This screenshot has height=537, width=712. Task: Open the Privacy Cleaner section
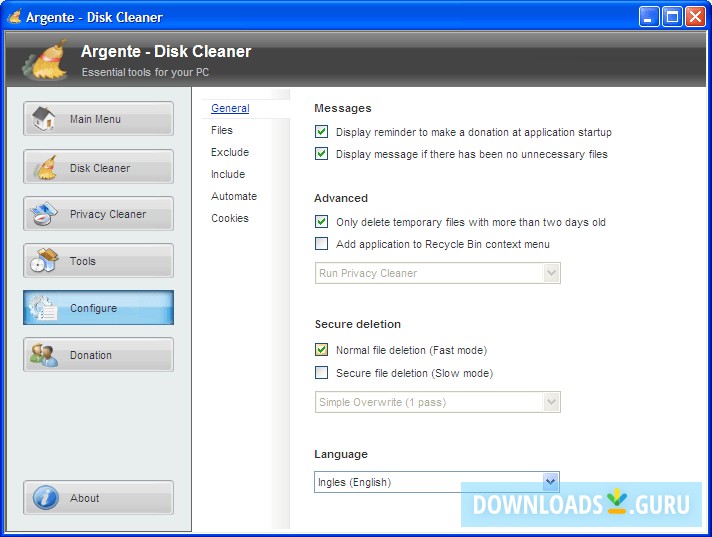[x=99, y=214]
